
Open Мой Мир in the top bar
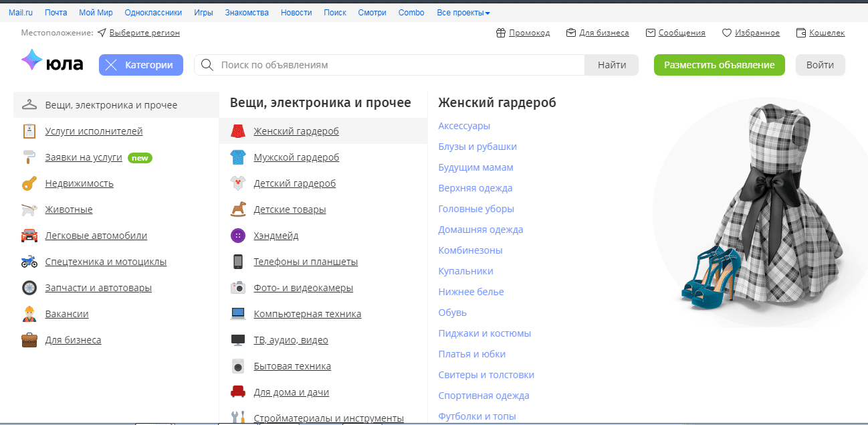(96, 13)
